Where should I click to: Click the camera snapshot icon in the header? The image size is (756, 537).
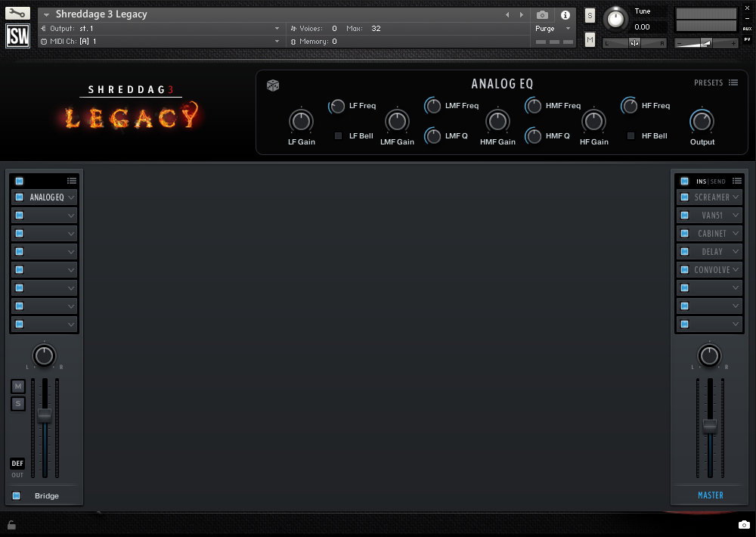[x=541, y=15]
